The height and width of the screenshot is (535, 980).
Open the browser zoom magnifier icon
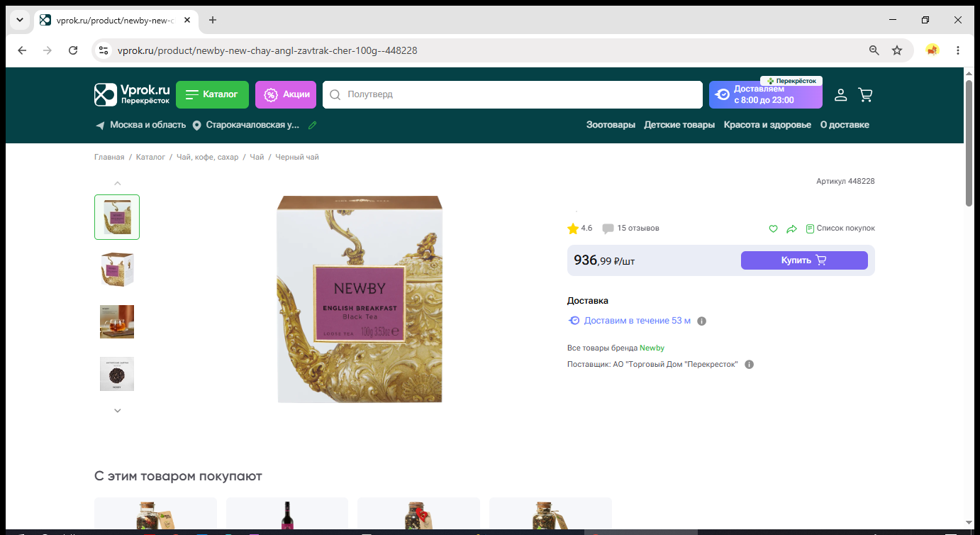click(x=874, y=50)
